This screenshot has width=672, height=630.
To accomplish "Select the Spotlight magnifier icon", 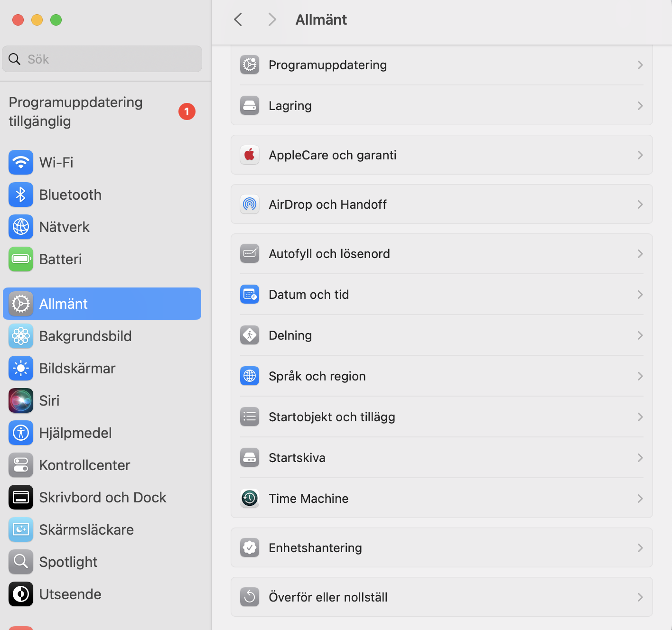I will (21, 562).
